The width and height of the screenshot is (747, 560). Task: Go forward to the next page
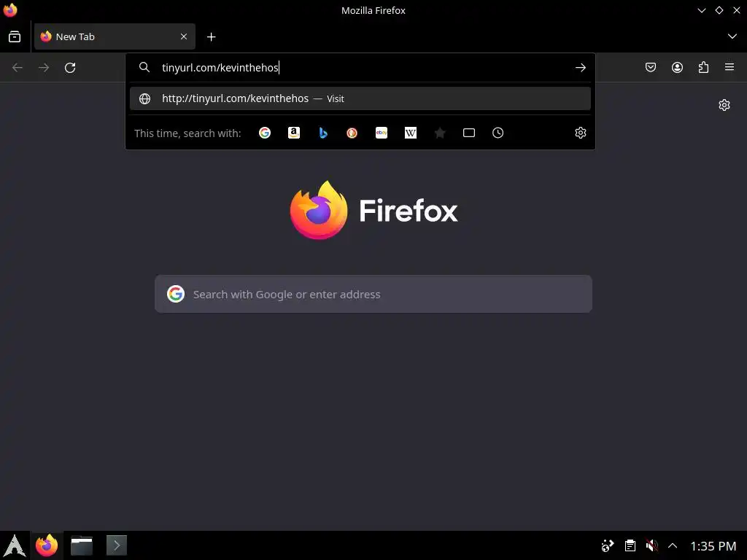click(44, 68)
